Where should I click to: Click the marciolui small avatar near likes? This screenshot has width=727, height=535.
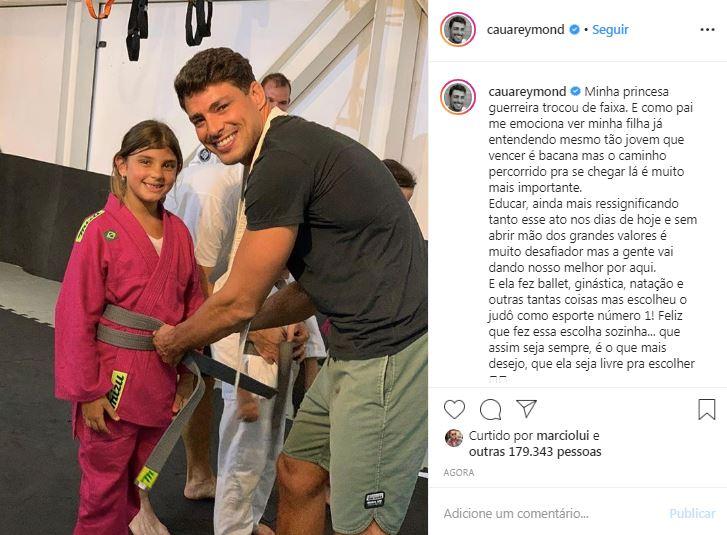tap(453, 438)
